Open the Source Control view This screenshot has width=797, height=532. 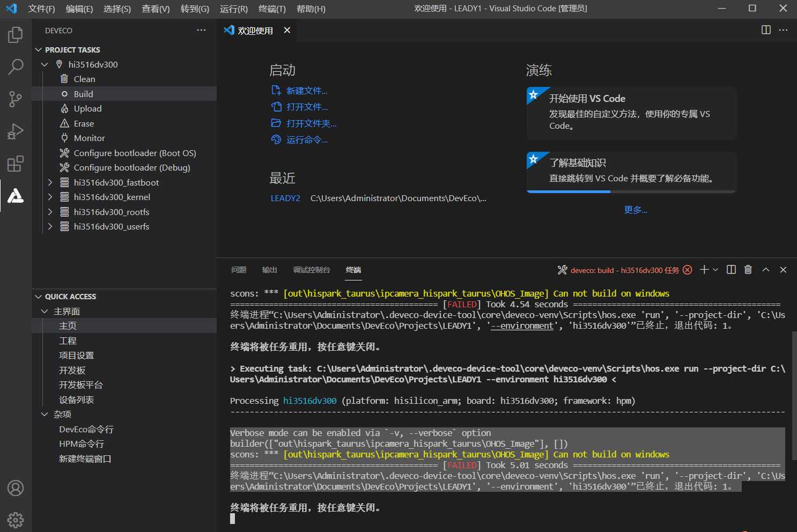(16, 99)
